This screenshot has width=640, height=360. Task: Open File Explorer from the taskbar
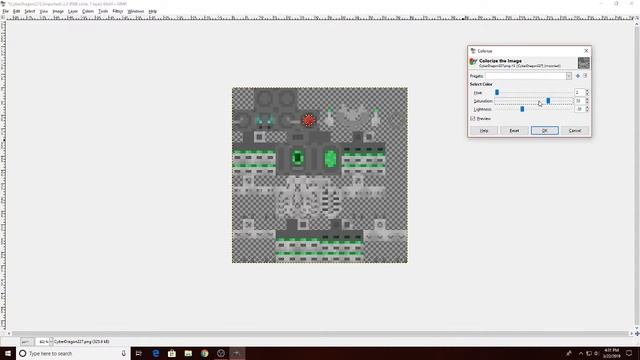click(x=188, y=353)
